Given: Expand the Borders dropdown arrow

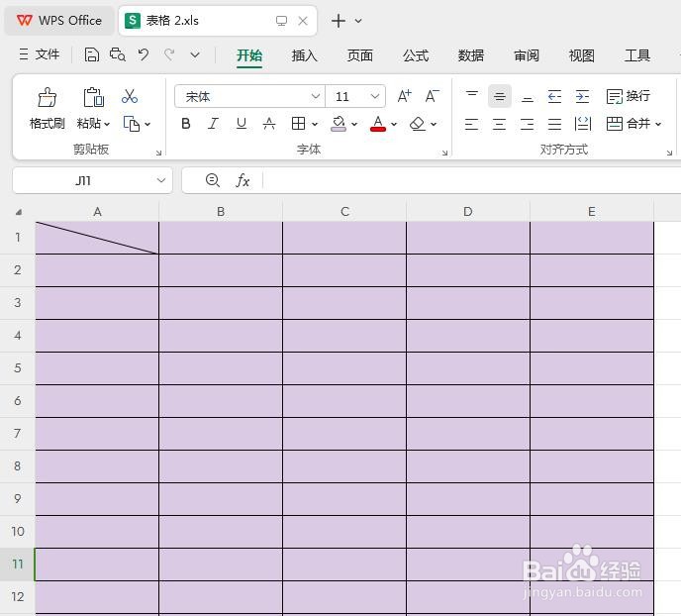Looking at the screenshot, I should 315,124.
